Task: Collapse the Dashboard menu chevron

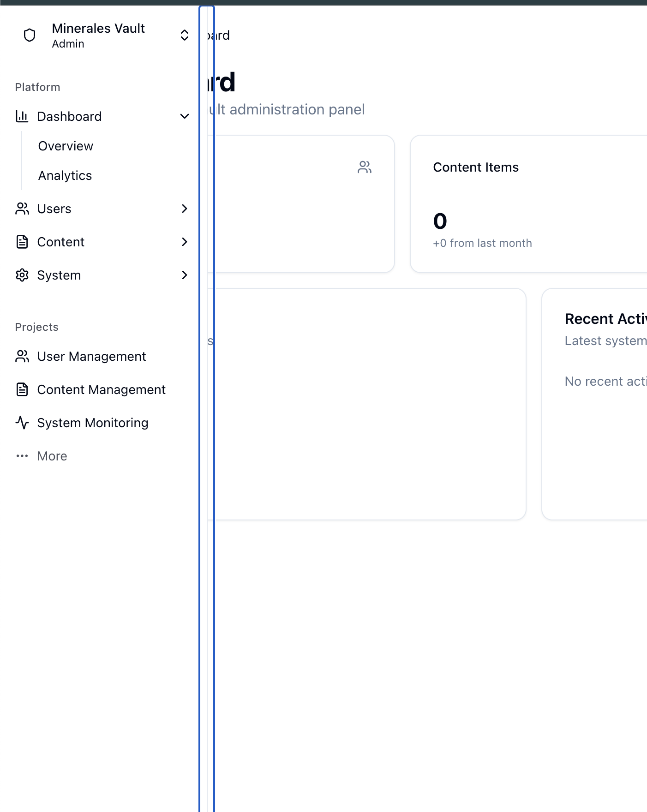Action: click(185, 116)
